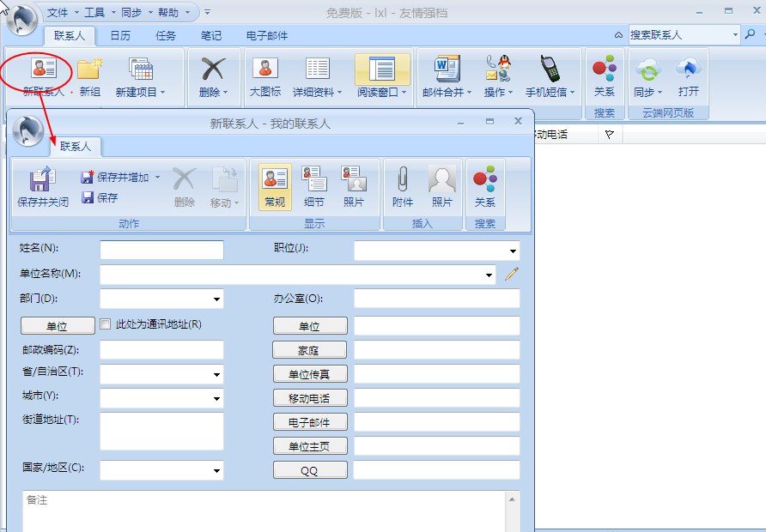Switch to the 任务 tab

[x=165, y=36]
